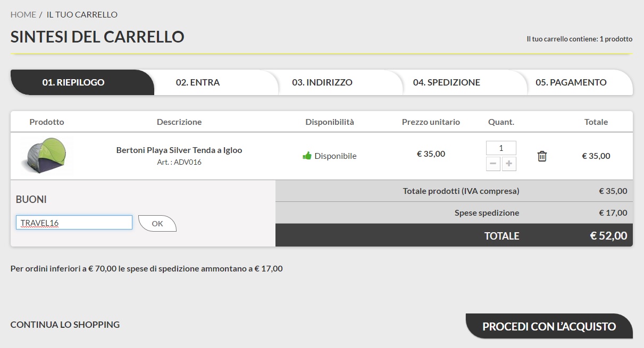Click the green thumbs-up Disponibile icon
644x348 pixels.
[x=307, y=156]
